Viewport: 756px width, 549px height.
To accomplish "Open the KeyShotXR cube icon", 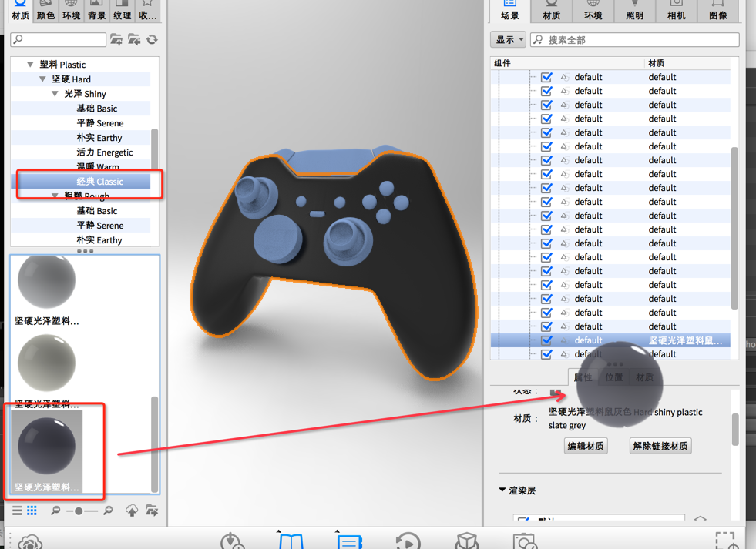I will [467, 541].
